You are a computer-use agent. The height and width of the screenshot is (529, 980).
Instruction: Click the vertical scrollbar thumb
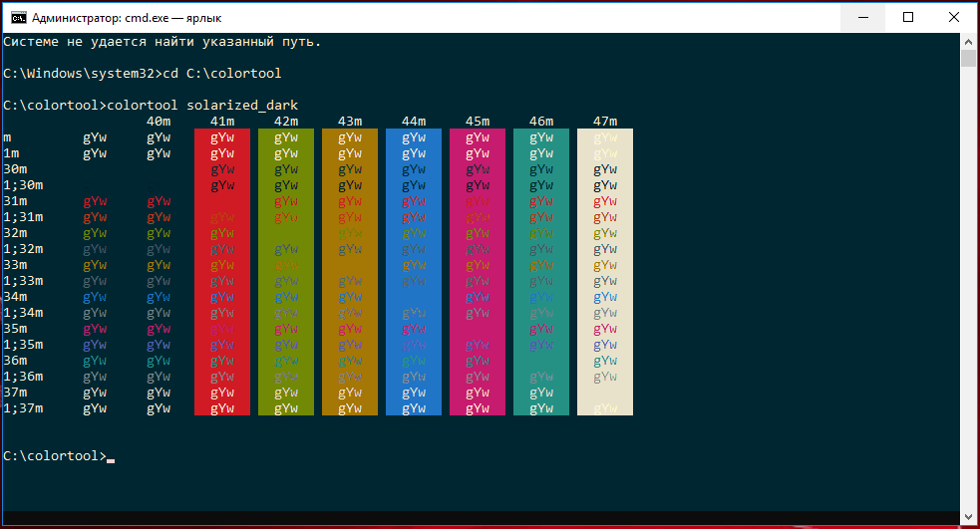pyautogui.click(x=968, y=58)
